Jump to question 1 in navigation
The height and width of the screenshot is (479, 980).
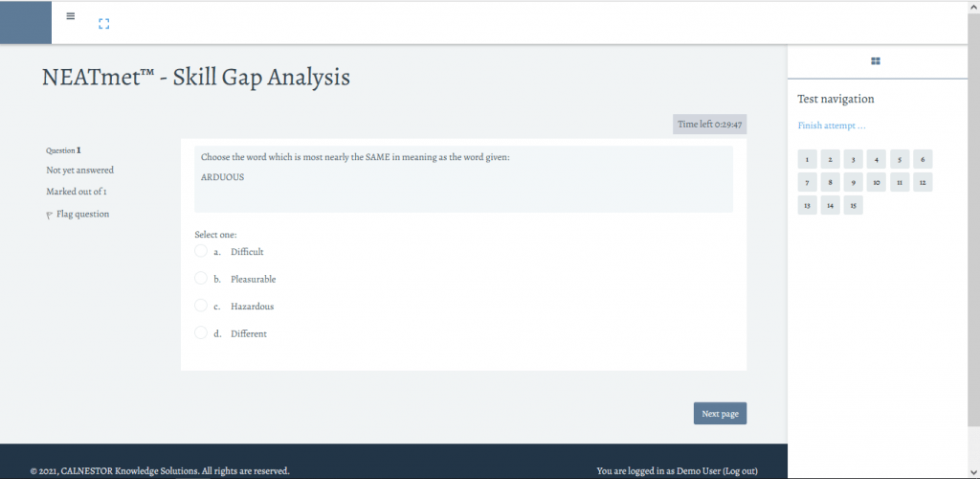[x=808, y=159]
